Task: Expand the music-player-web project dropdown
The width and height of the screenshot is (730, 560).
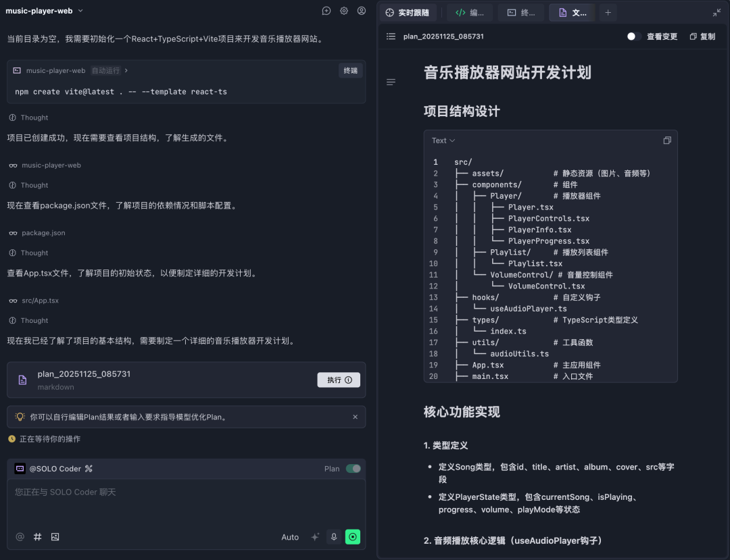Action: [45, 10]
